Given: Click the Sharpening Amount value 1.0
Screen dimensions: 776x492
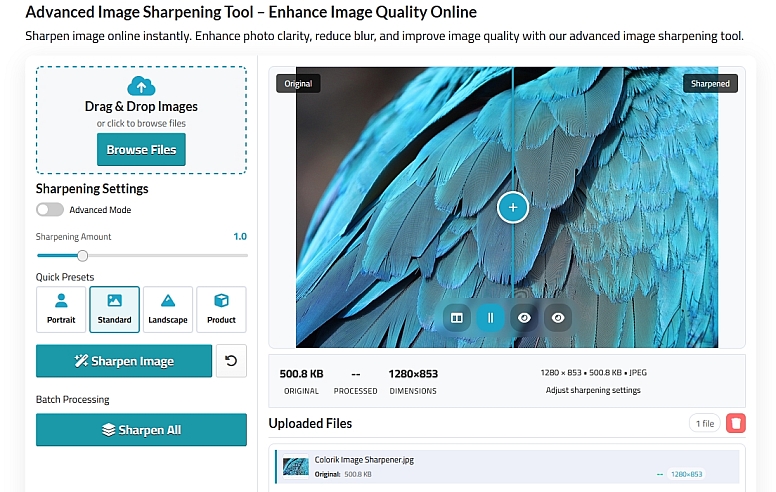Looking at the screenshot, I should pos(240,237).
